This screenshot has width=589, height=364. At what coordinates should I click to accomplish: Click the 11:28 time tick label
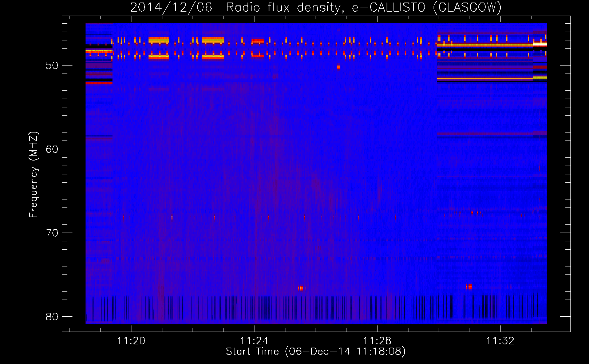(377, 341)
